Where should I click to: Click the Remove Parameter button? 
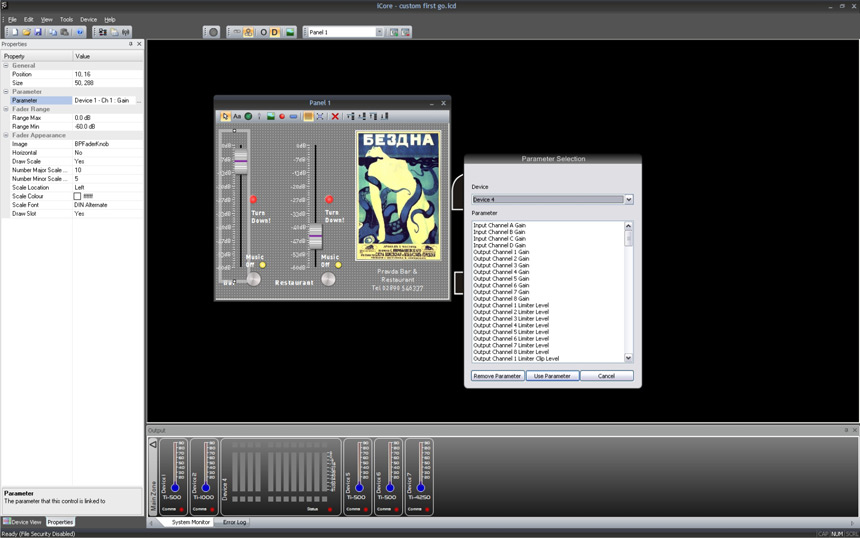click(x=497, y=376)
